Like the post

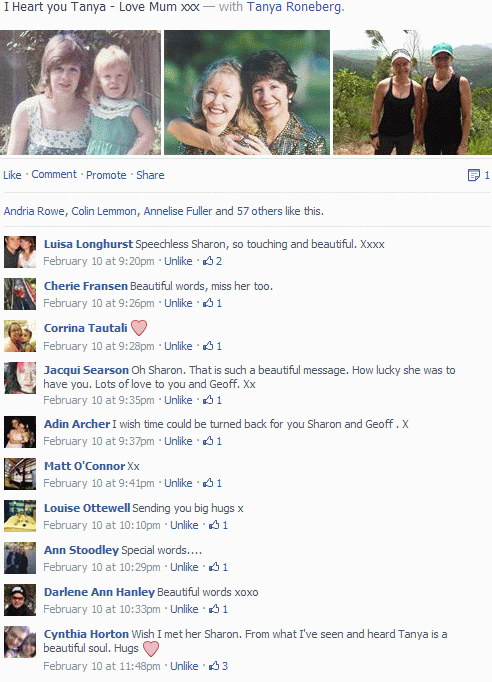click(x=12, y=175)
